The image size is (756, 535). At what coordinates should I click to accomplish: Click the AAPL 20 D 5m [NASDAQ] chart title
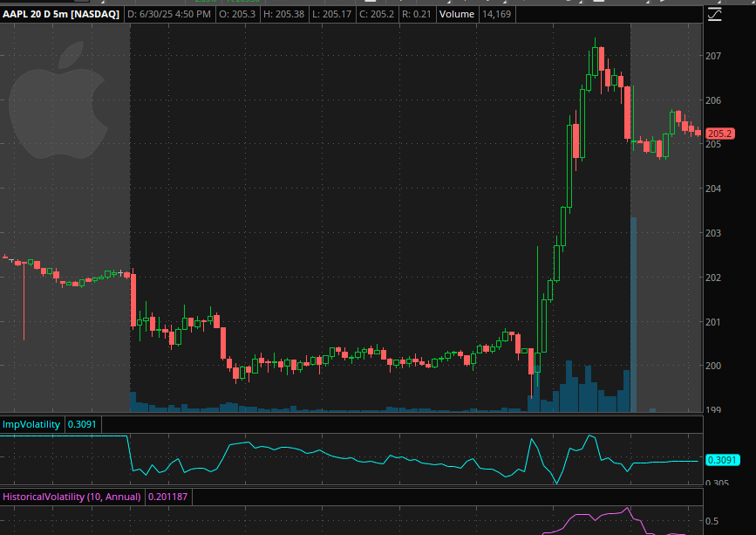[61, 14]
